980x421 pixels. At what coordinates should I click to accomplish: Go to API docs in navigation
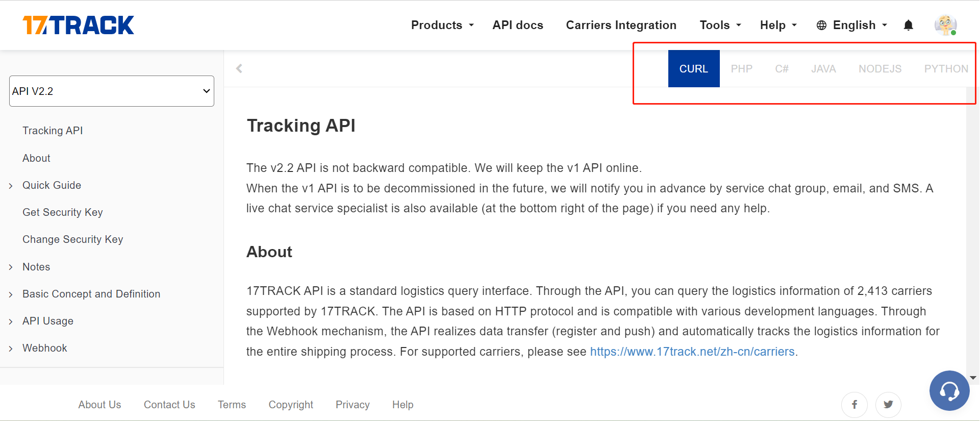[518, 25]
